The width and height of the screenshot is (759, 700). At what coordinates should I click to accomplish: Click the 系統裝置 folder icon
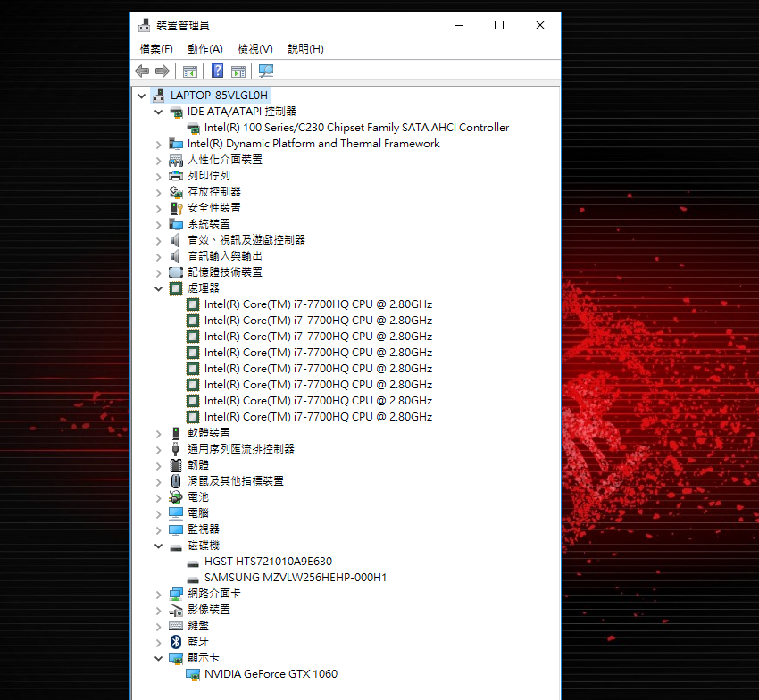coord(176,224)
